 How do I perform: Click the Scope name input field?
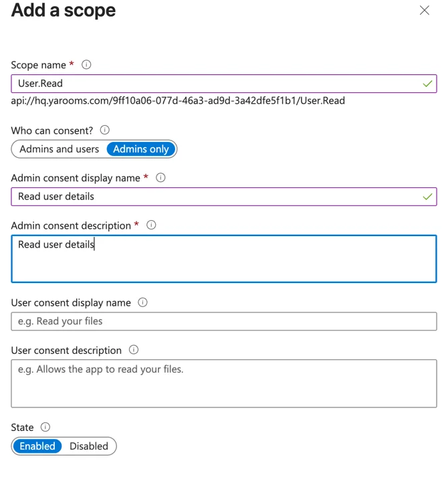click(214, 84)
